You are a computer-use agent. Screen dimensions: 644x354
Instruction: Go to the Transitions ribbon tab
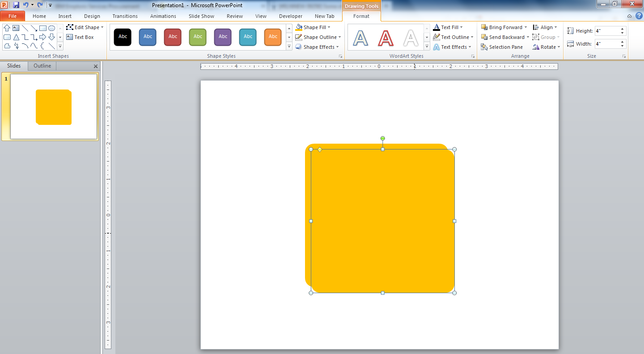coord(125,16)
